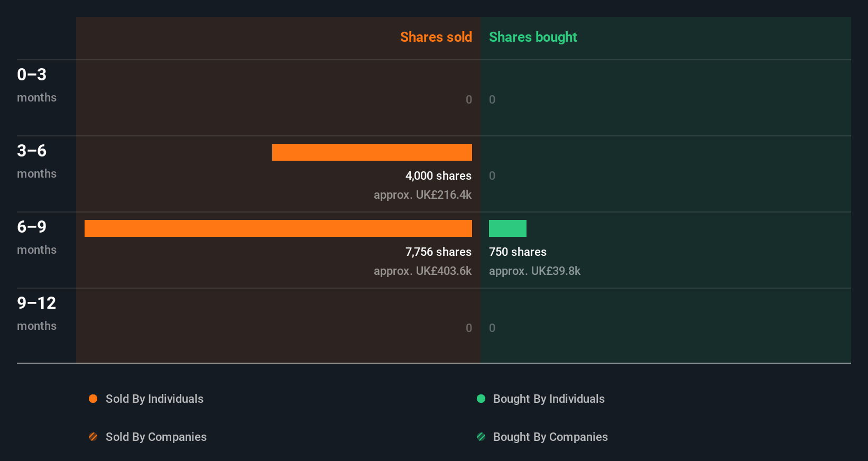Click the bought 0 in 9–12 months row
The height and width of the screenshot is (461, 868).
492,328
